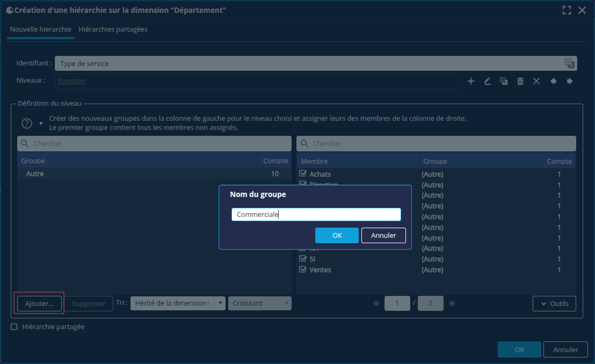Toggle the Ventes member checkbox
Screen dimensions: 595x364
303,270
